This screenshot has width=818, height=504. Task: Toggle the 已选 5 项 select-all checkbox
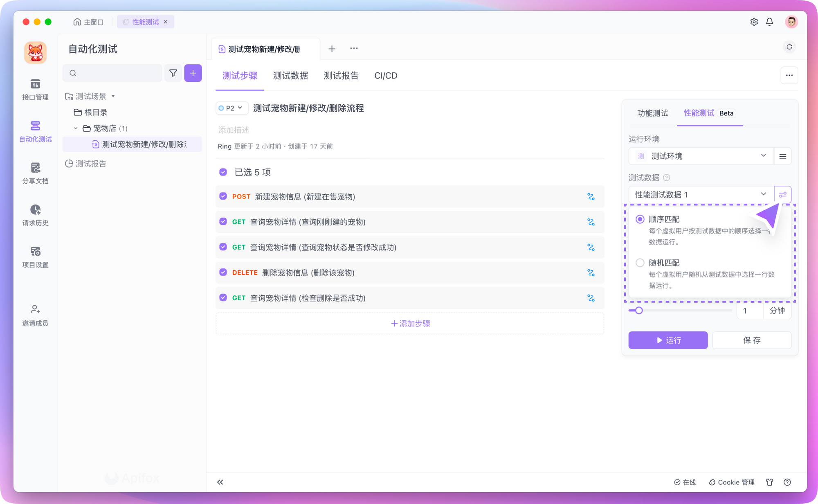223,172
